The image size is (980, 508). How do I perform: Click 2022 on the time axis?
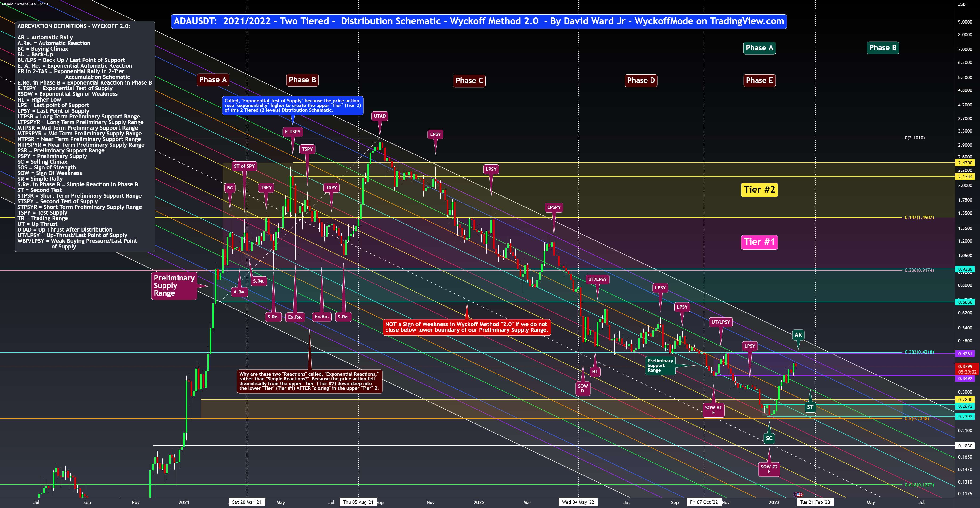tap(479, 502)
